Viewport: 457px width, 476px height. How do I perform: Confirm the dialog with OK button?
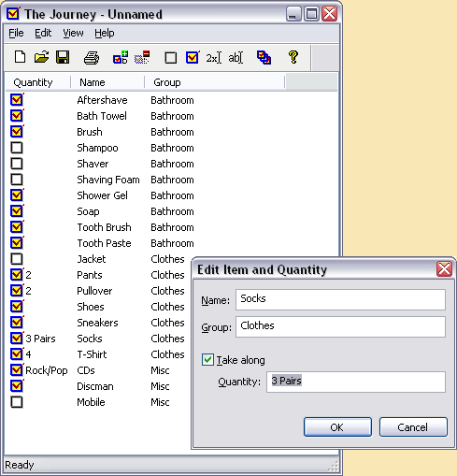click(337, 427)
